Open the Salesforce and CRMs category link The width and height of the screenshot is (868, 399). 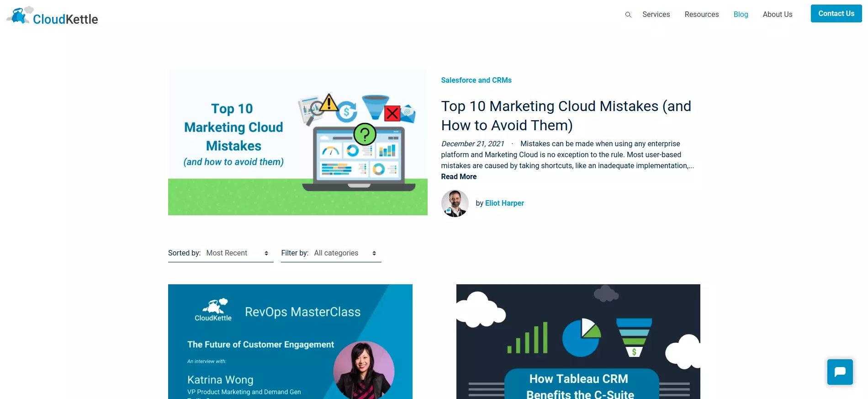pos(476,80)
